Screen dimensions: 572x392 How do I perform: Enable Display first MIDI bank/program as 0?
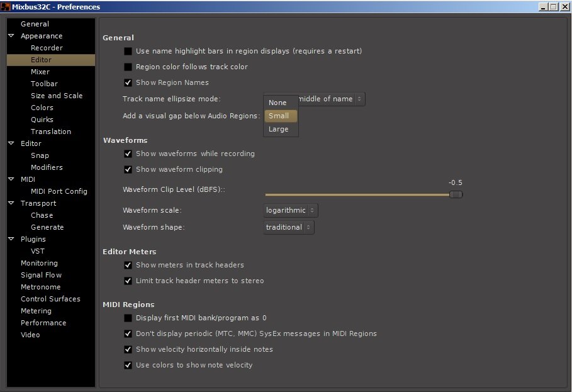pyautogui.click(x=128, y=318)
